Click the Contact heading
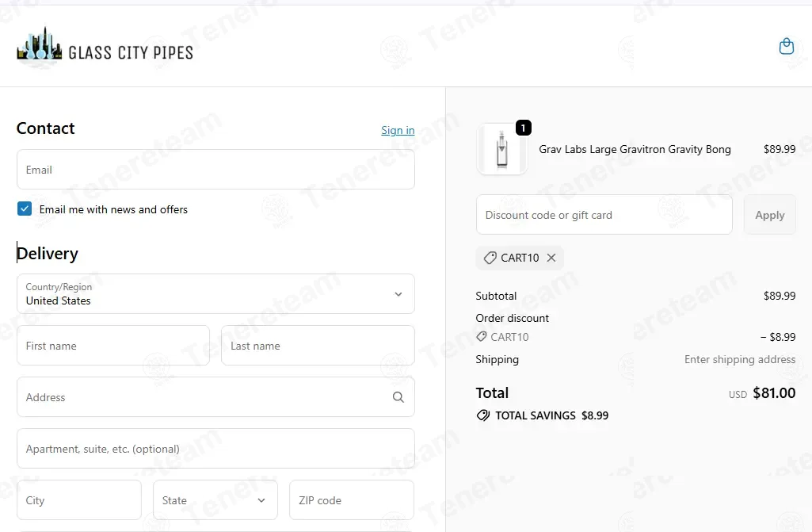 (x=46, y=128)
